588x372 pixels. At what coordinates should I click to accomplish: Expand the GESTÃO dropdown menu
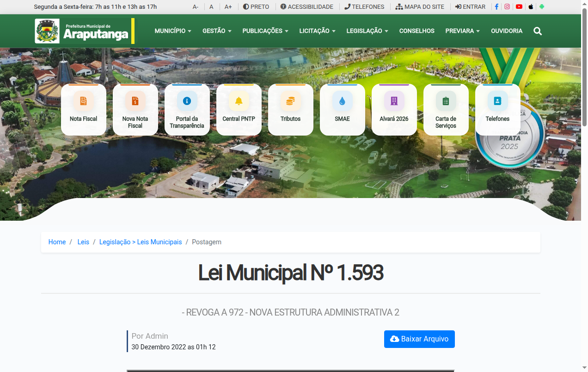pyautogui.click(x=217, y=31)
